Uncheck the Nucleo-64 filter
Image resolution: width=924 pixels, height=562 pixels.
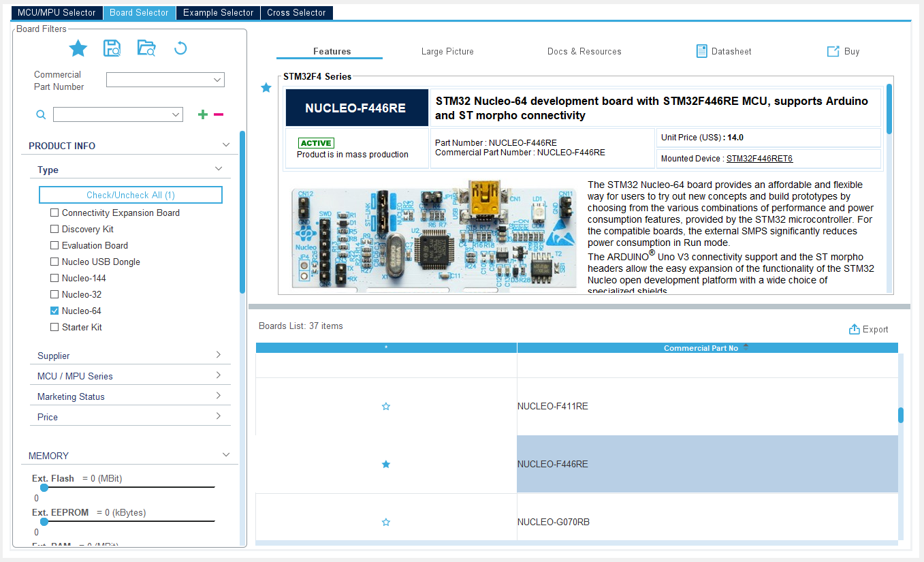(54, 311)
